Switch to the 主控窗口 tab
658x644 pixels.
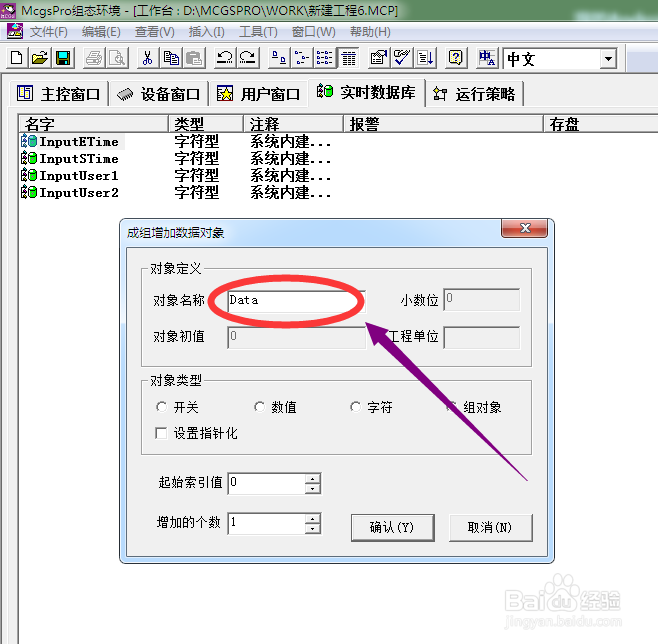click(x=59, y=94)
